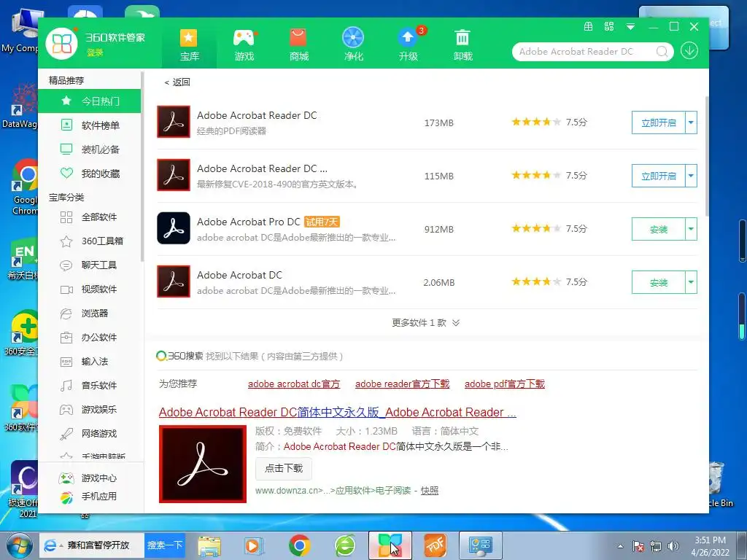Click the large Adobe Reader result thumbnail

click(203, 464)
